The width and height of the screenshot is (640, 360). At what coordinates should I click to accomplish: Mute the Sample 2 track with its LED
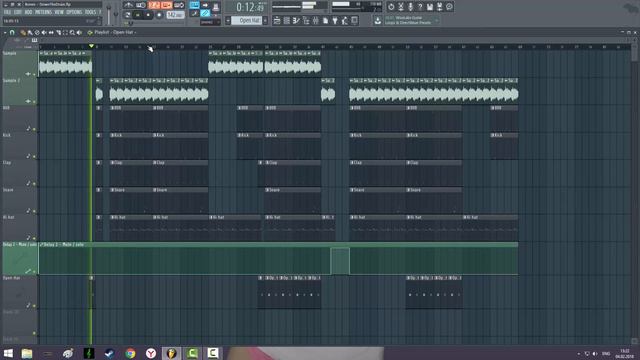(34, 102)
